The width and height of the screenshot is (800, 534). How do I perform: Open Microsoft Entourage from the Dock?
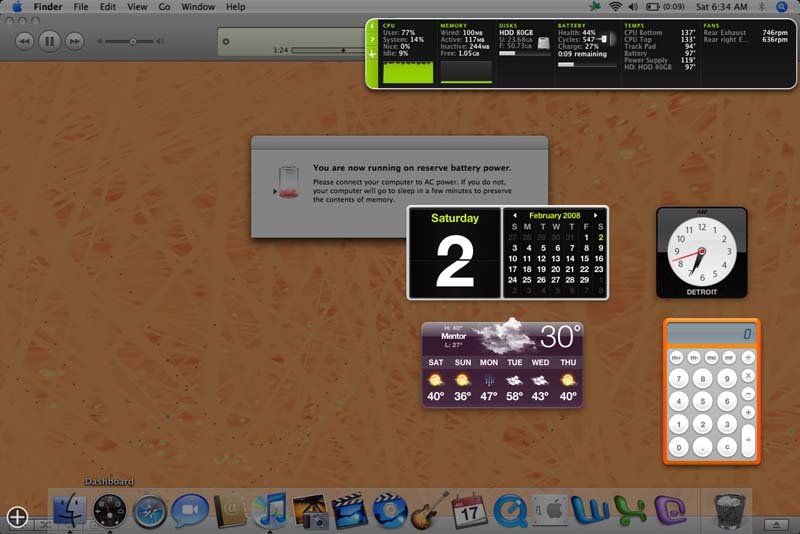tap(670, 511)
